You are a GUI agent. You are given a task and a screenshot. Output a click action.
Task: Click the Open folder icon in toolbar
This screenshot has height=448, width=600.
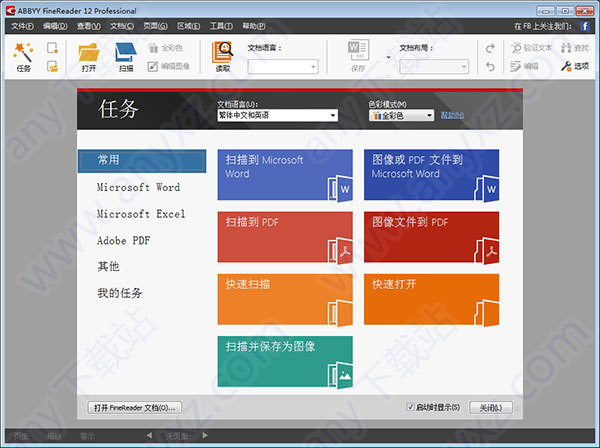tap(89, 52)
